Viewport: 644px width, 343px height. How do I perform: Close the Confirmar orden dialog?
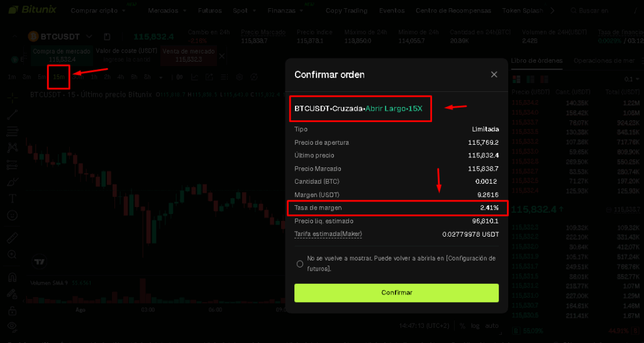coord(494,74)
